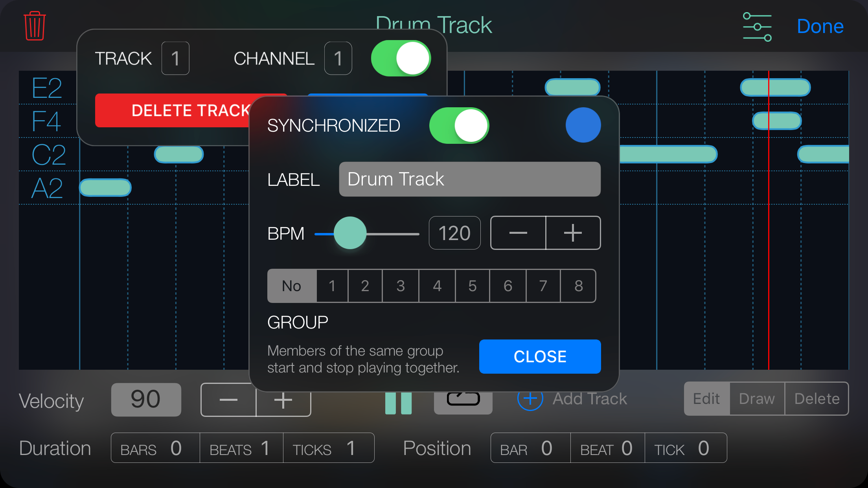Select group number 3
This screenshot has width=868, height=488.
click(400, 286)
